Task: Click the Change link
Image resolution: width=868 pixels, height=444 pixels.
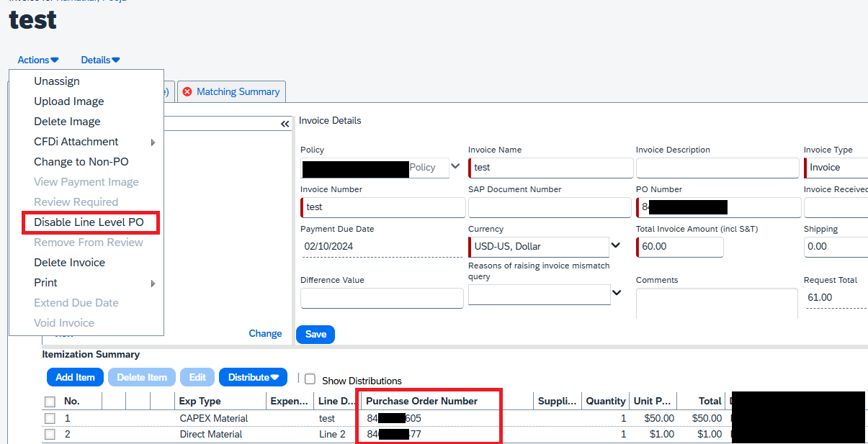Action: [265, 333]
